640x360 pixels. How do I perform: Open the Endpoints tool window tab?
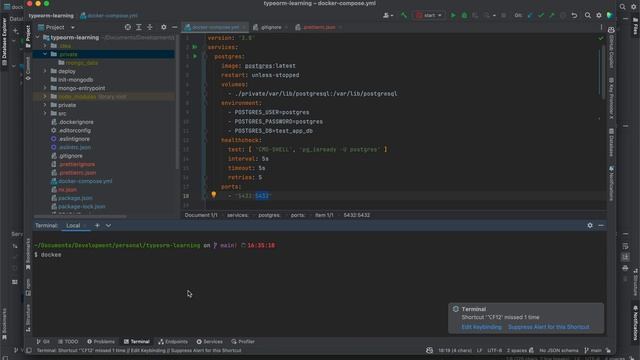coord(173,342)
